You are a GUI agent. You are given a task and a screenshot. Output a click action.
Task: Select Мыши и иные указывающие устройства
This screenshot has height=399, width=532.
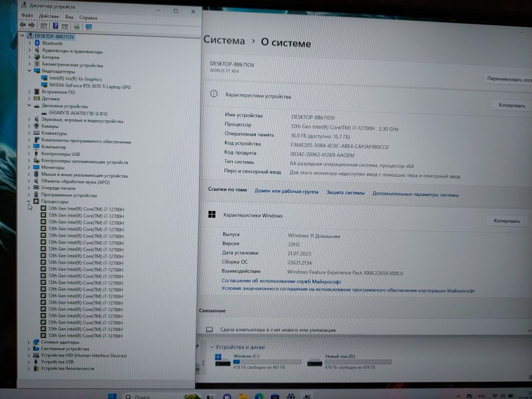click(x=85, y=175)
